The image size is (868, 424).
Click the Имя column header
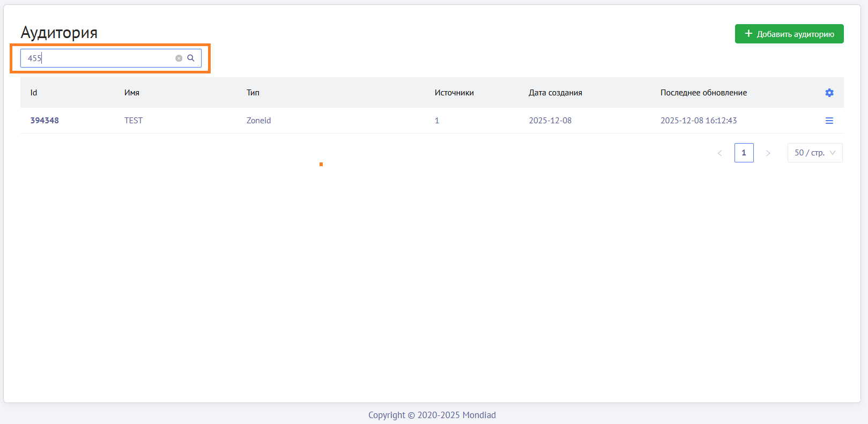coord(132,93)
